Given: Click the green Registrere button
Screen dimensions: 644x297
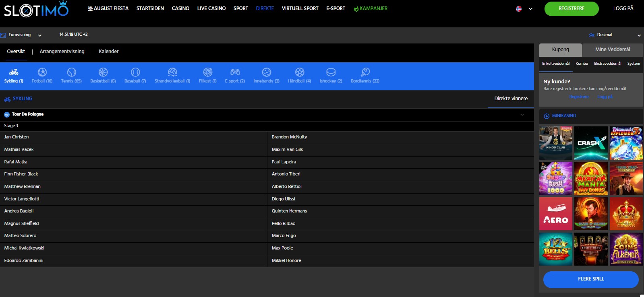Looking at the screenshot, I should point(572,9).
